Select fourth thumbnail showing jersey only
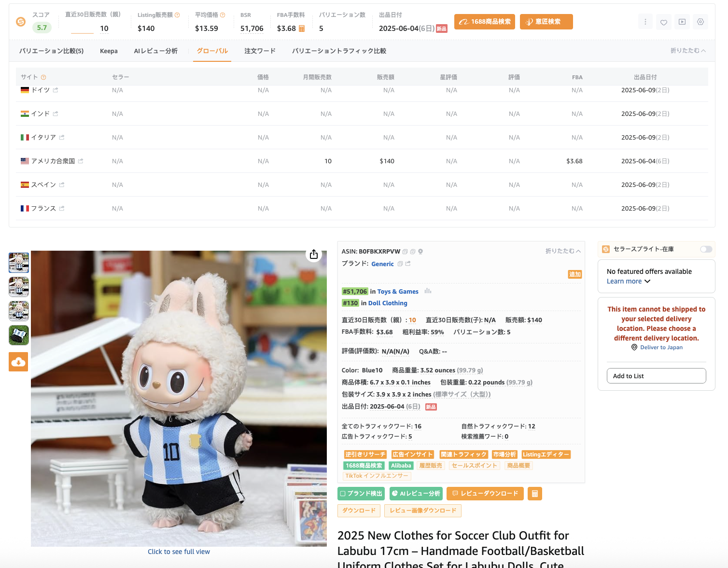Screen dimensions: 728x568 point(19,335)
